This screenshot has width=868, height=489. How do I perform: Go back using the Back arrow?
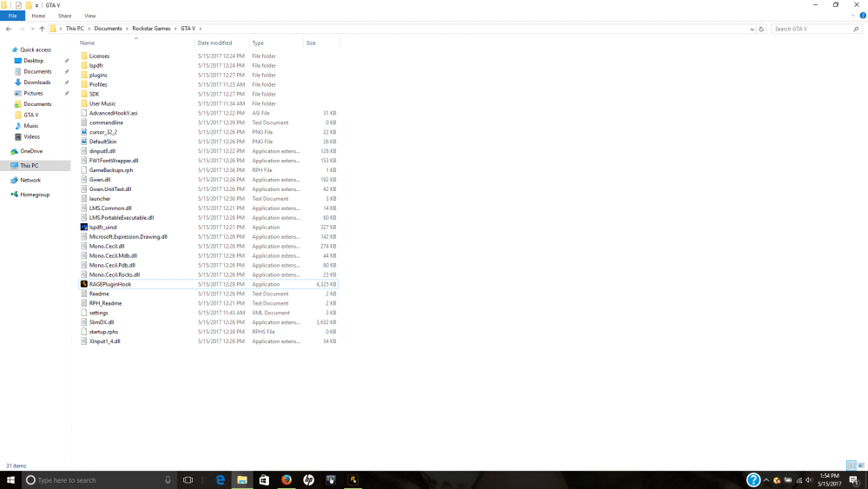pyautogui.click(x=9, y=29)
